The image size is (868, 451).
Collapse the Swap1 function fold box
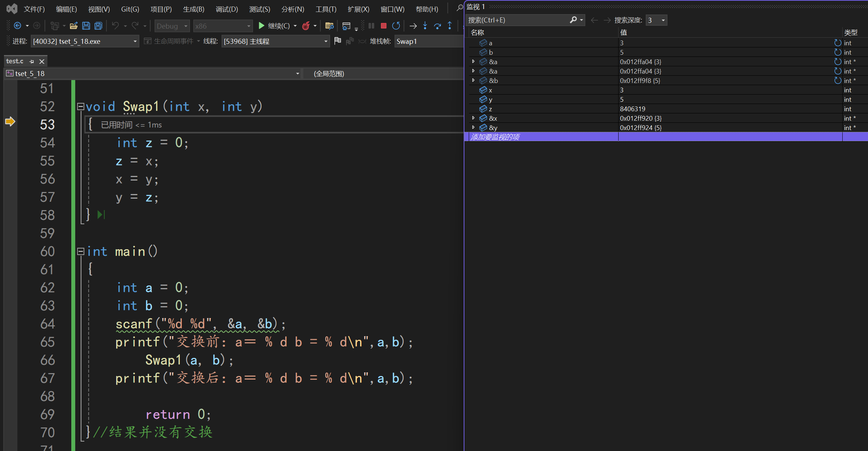[x=81, y=107]
